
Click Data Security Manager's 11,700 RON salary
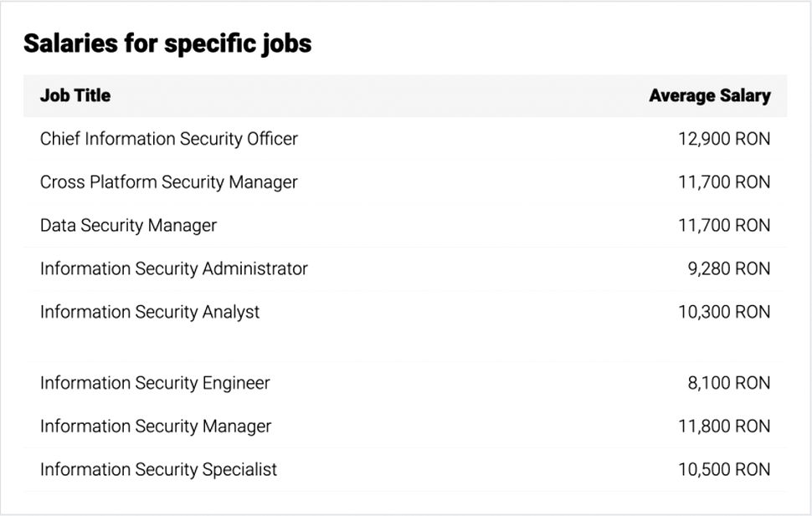pos(723,226)
